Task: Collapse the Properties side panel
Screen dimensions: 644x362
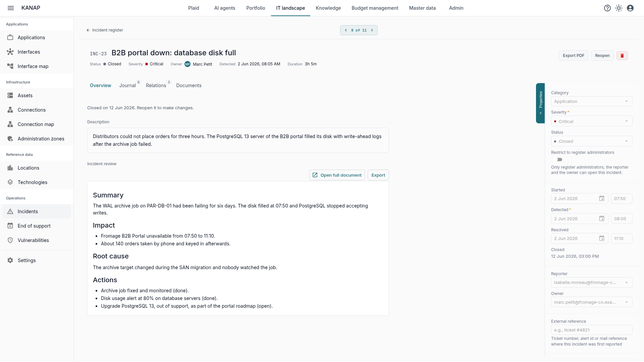Action: point(540,103)
